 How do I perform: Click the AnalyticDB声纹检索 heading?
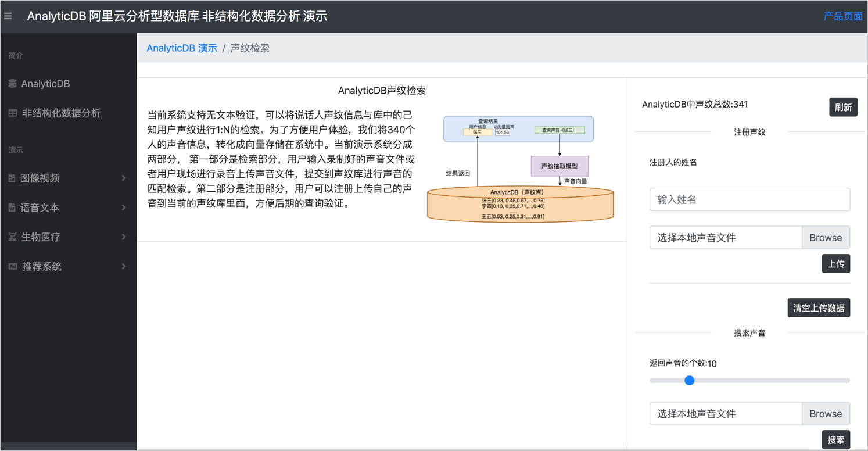click(382, 91)
